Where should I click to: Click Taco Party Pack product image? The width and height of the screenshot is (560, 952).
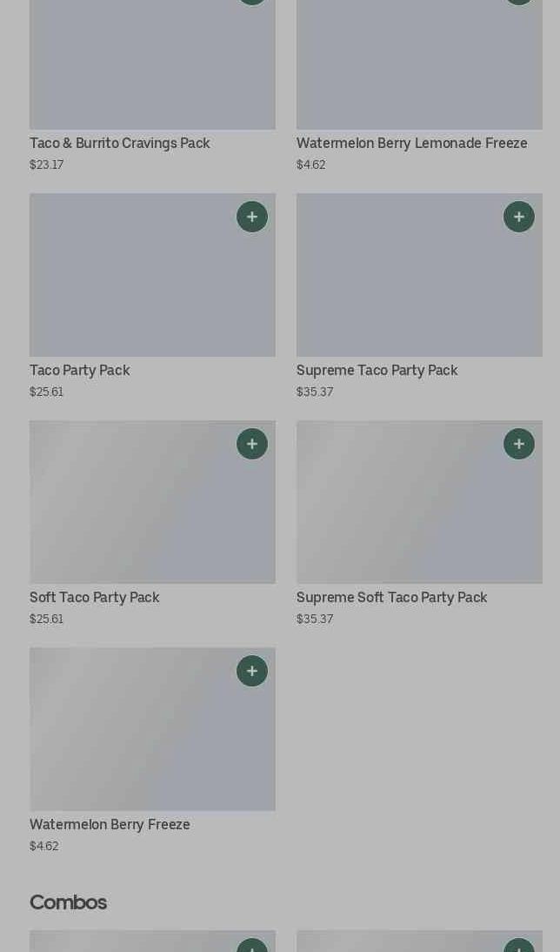(152, 275)
